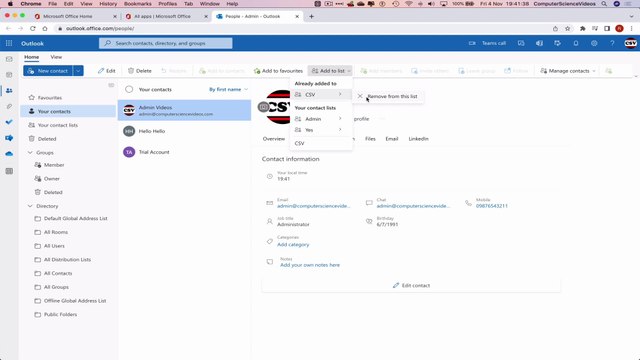Click Add to favourites
This screenshot has width=640, height=360.
(278, 71)
